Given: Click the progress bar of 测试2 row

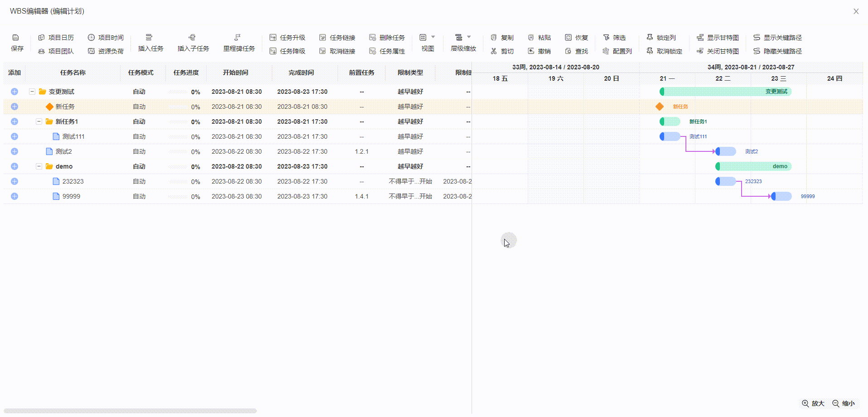Looking at the screenshot, I should tap(178, 152).
